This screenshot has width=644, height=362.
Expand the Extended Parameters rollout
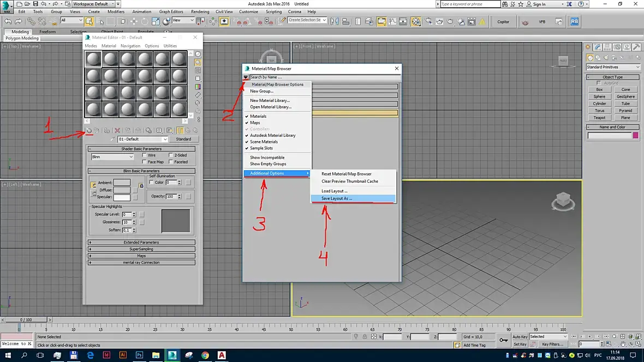point(141,242)
